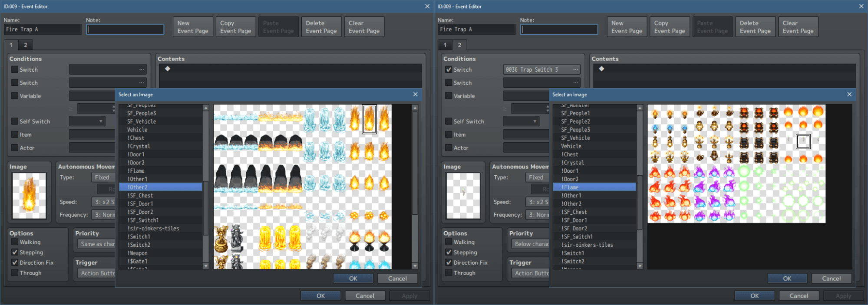The height and width of the screenshot is (305, 868).
Task: Click bottom Cancel button of right Event Editor
Action: [799, 296]
